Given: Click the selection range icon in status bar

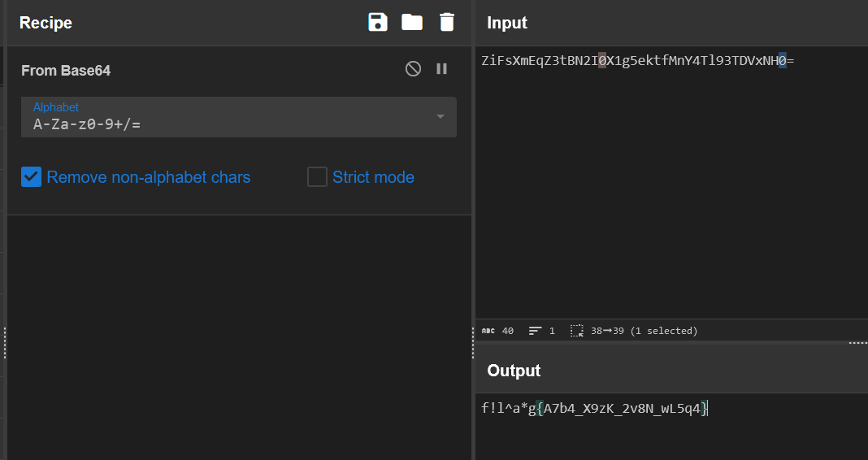Looking at the screenshot, I should [577, 331].
